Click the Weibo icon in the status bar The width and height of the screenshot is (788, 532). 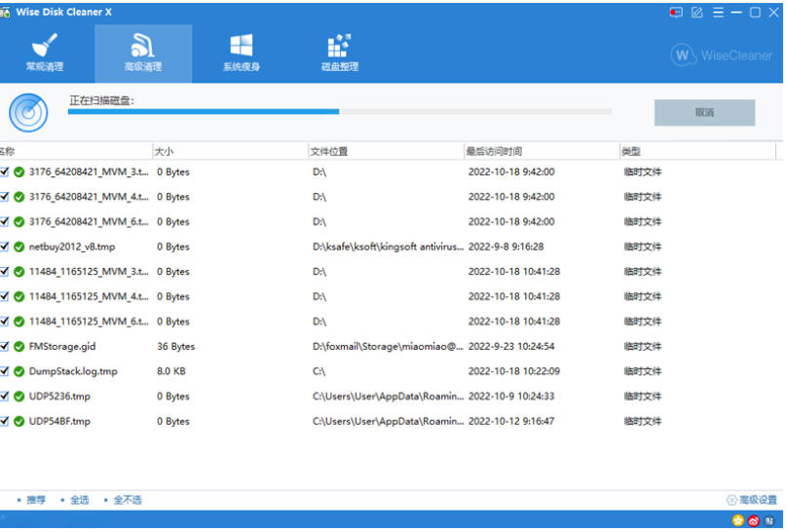(x=753, y=520)
